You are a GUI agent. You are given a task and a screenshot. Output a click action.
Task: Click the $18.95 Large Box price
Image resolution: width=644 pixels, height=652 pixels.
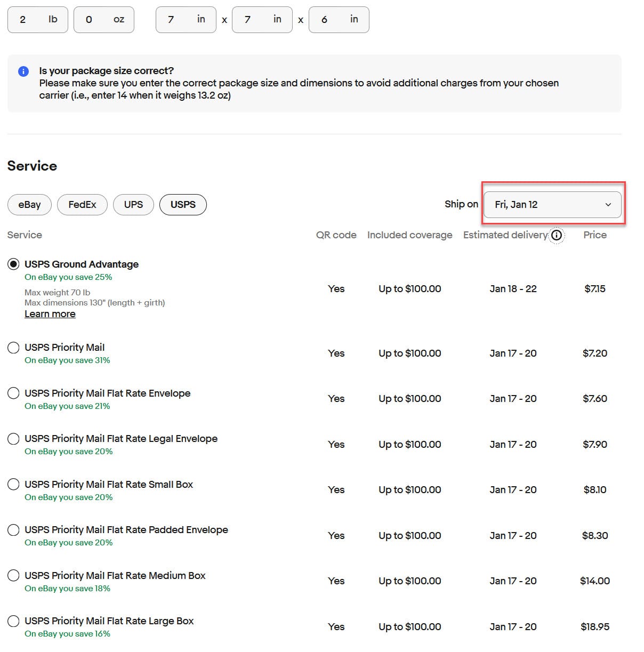pos(595,627)
